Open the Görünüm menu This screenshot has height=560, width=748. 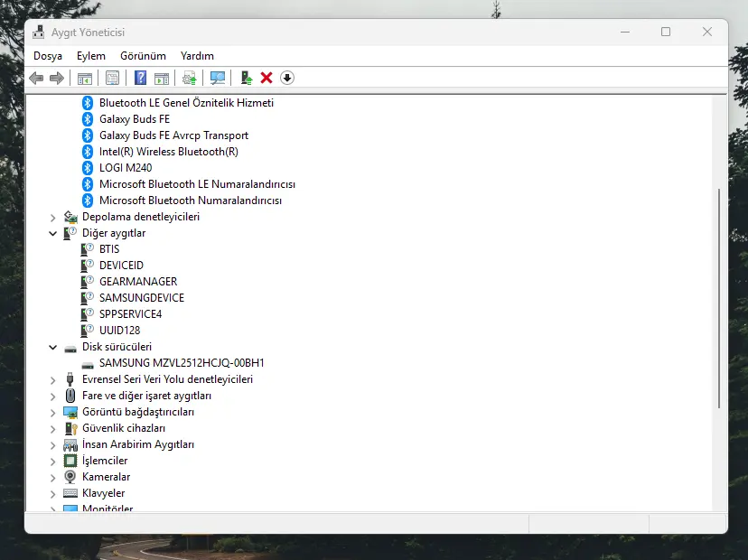pyautogui.click(x=143, y=56)
